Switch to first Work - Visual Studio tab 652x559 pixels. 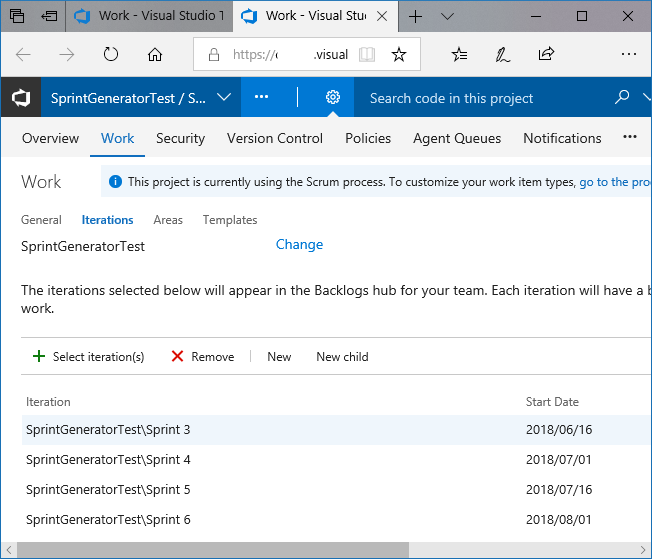[x=149, y=16]
